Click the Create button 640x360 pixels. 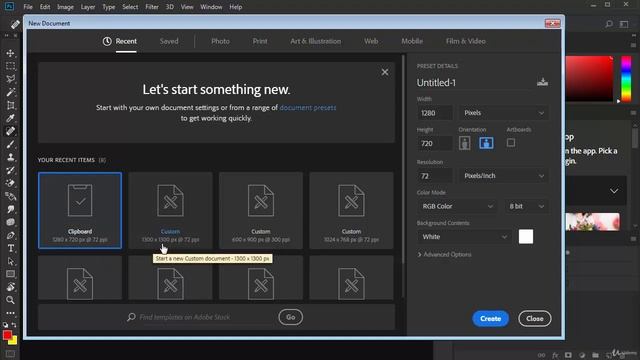point(491,319)
